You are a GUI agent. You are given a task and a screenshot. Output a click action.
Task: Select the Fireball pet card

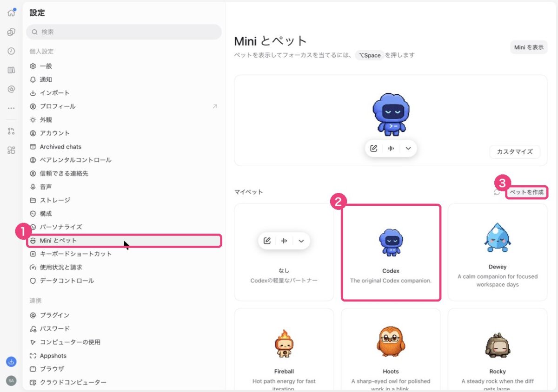pyautogui.click(x=284, y=349)
